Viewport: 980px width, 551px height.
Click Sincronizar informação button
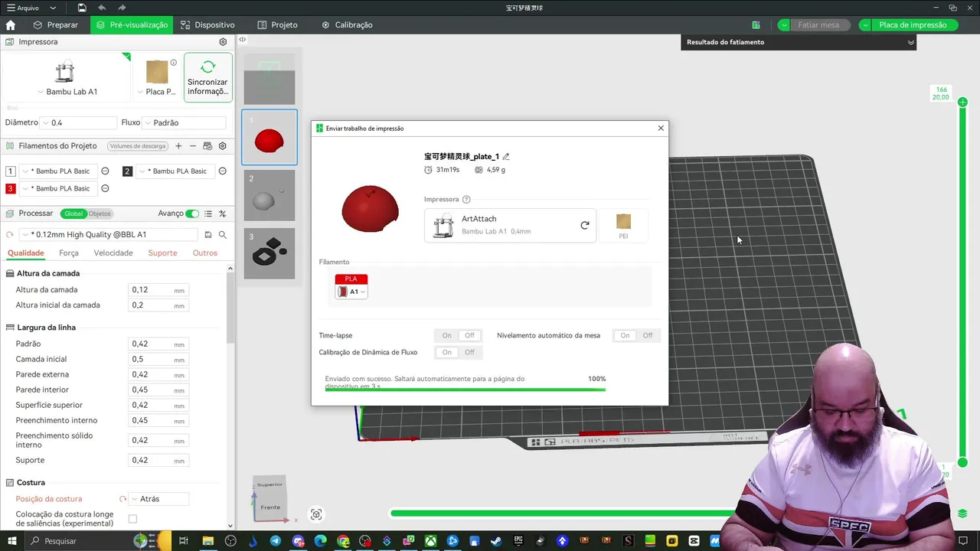(207, 78)
